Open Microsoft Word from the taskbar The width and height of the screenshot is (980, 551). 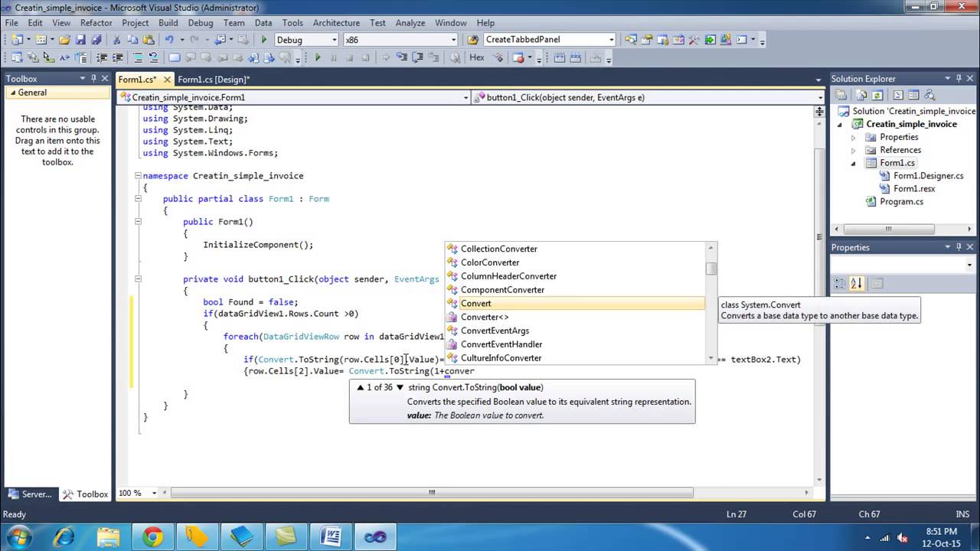coord(331,537)
